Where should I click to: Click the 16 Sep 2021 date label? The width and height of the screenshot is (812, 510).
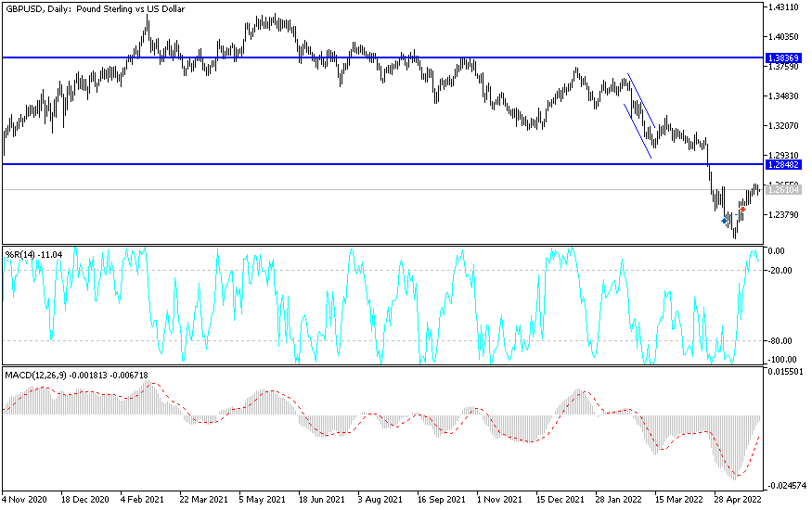[441, 500]
